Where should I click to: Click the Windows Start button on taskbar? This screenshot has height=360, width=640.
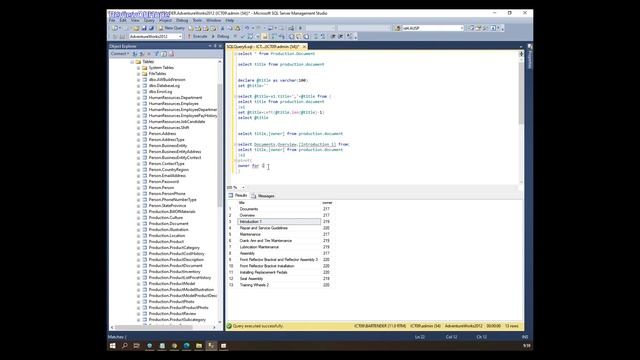point(113,346)
